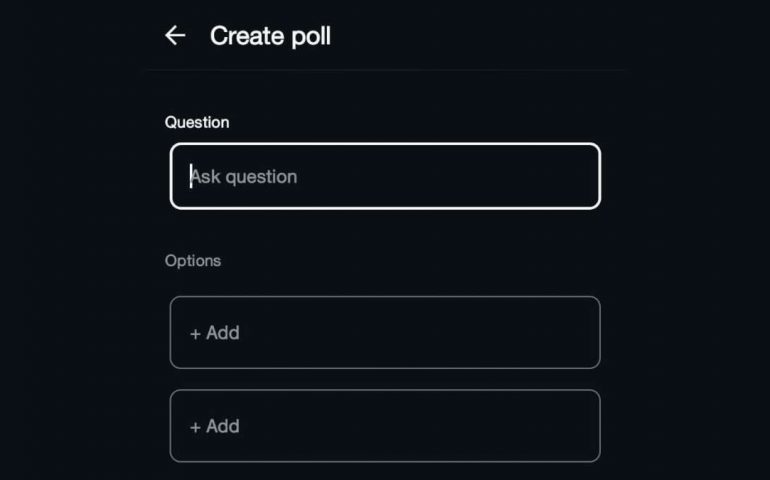Return to previous screen from Create poll
770x480 pixels.
[175, 36]
